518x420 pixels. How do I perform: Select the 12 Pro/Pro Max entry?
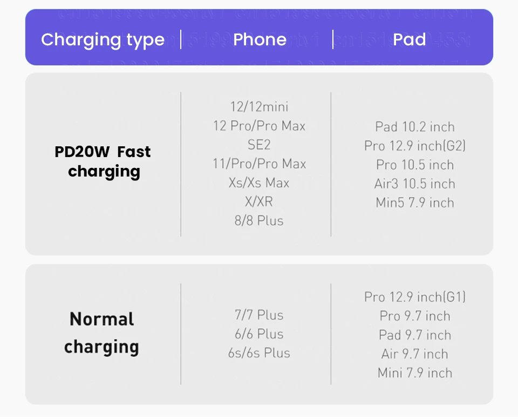259,126
